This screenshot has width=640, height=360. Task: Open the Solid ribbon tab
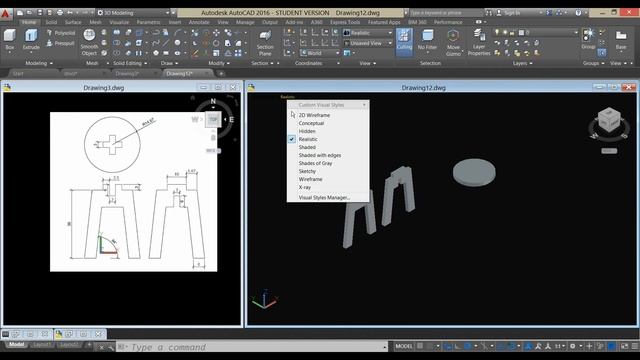pyautogui.click(x=51, y=22)
